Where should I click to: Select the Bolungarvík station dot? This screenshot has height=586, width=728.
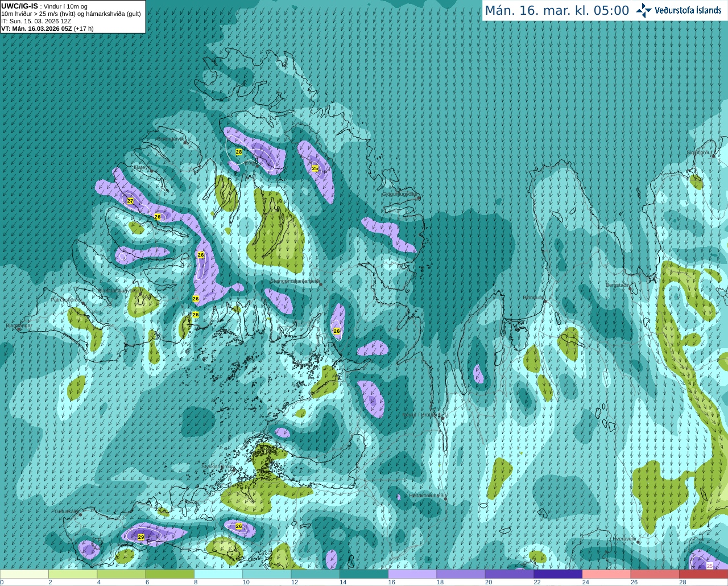[x=185, y=142]
